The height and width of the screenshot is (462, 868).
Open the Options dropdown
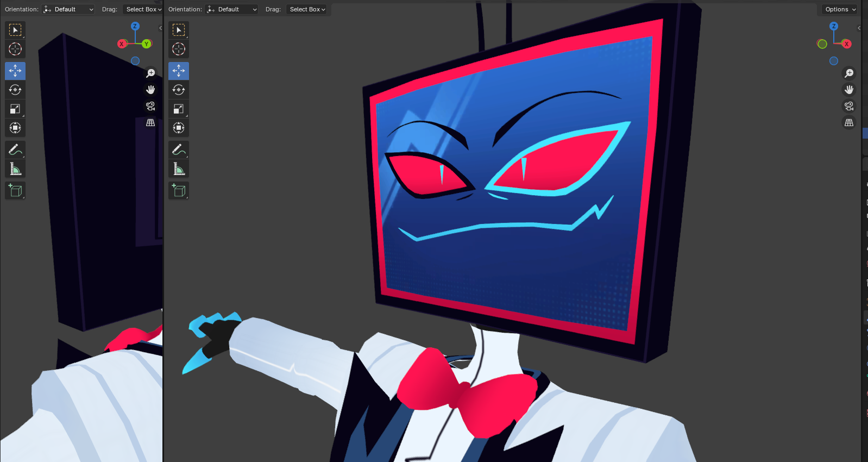(840, 9)
